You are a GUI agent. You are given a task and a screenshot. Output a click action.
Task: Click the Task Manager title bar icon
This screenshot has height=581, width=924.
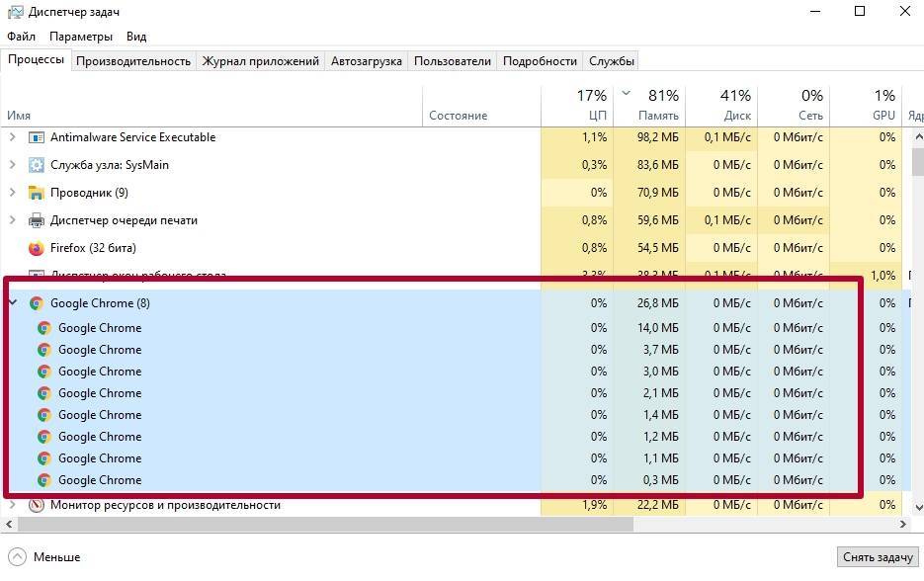[15, 12]
